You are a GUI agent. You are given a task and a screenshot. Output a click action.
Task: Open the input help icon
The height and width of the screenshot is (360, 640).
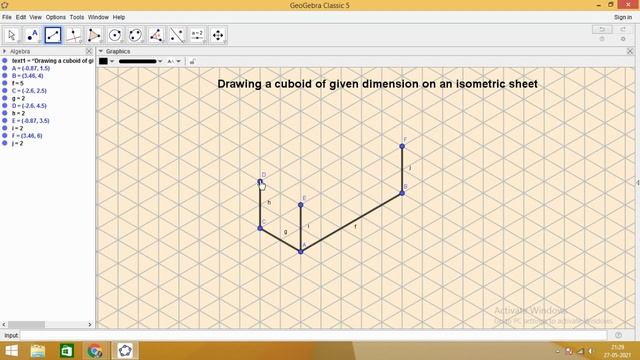tap(618, 335)
